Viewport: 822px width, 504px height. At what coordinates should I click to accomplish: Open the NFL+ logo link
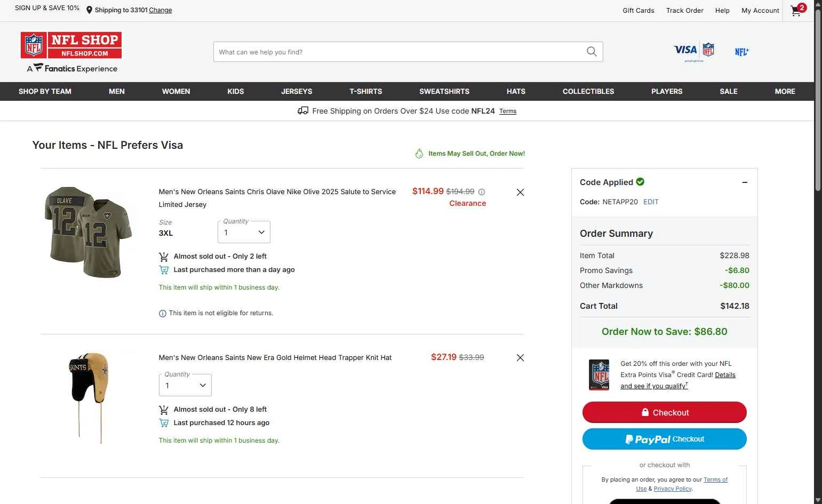coord(741,52)
